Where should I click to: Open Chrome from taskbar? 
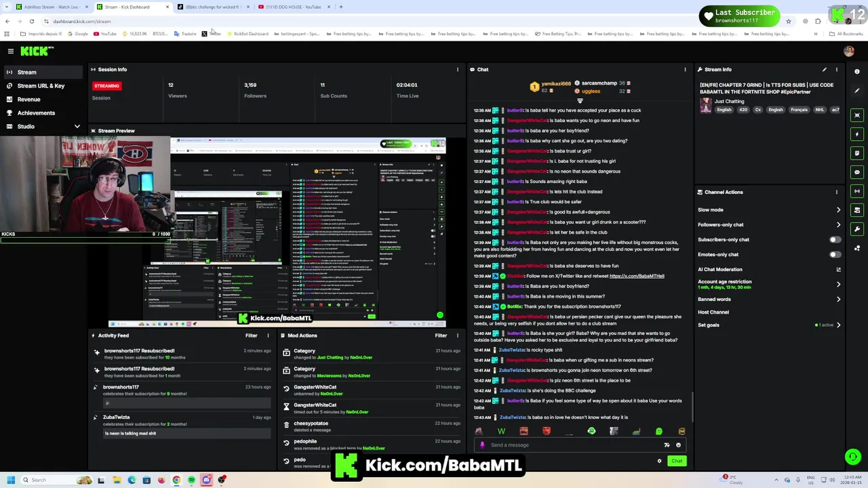176,480
